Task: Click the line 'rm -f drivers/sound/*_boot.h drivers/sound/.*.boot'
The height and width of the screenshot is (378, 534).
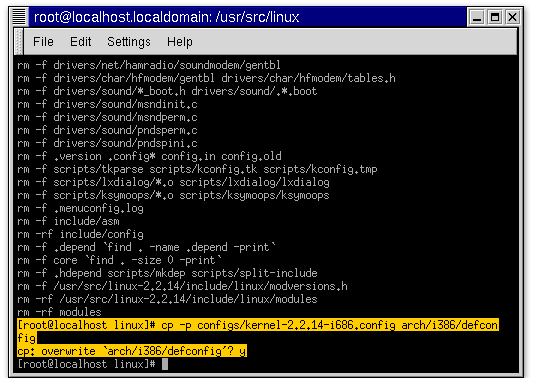Action: coord(167,91)
